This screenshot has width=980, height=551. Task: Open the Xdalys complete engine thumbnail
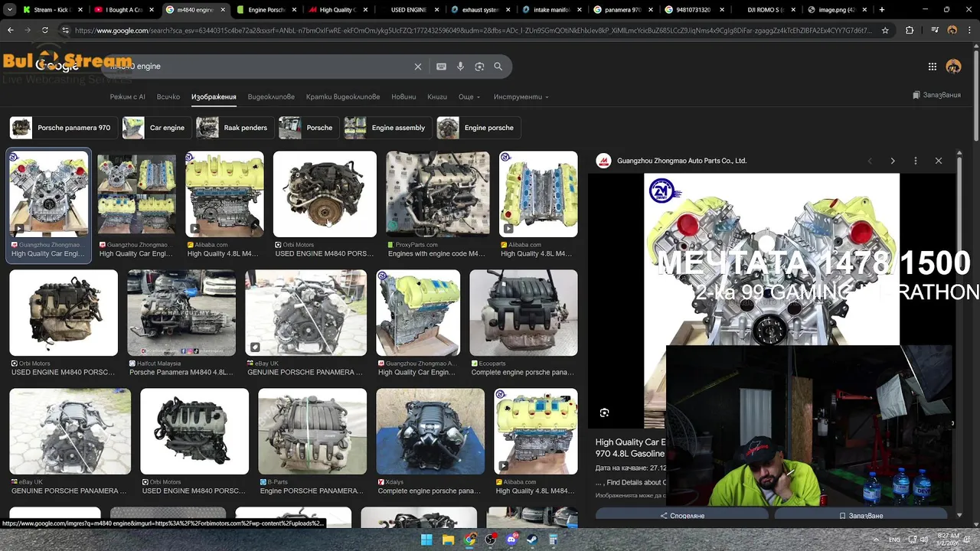(x=430, y=431)
